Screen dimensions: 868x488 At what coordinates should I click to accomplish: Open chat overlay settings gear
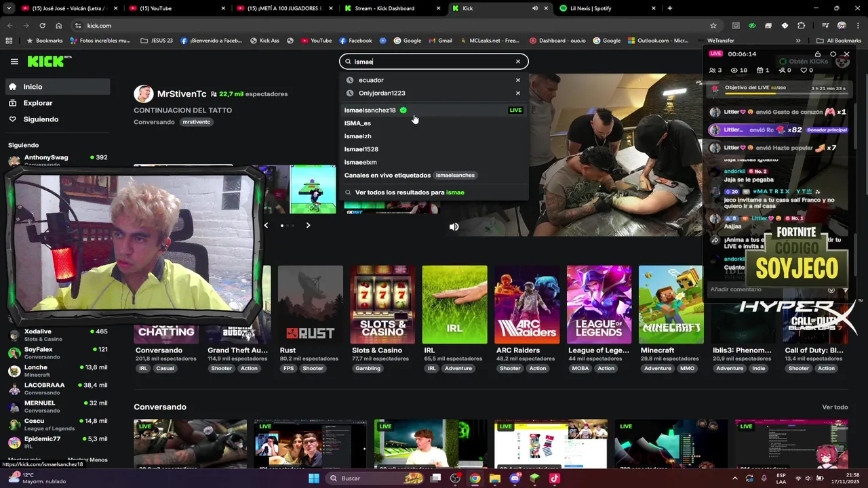click(833, 54)
